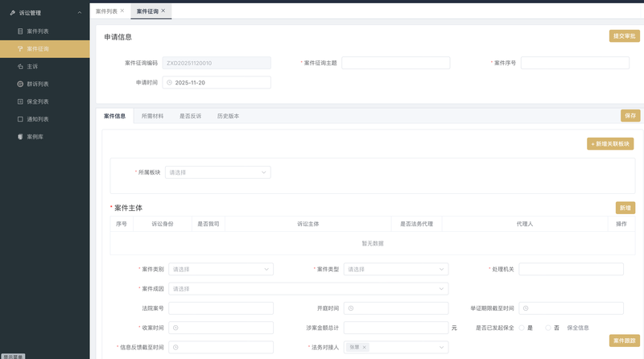
Task: Open 案例库 in the sidebar
Action: (x=45, y=137)
